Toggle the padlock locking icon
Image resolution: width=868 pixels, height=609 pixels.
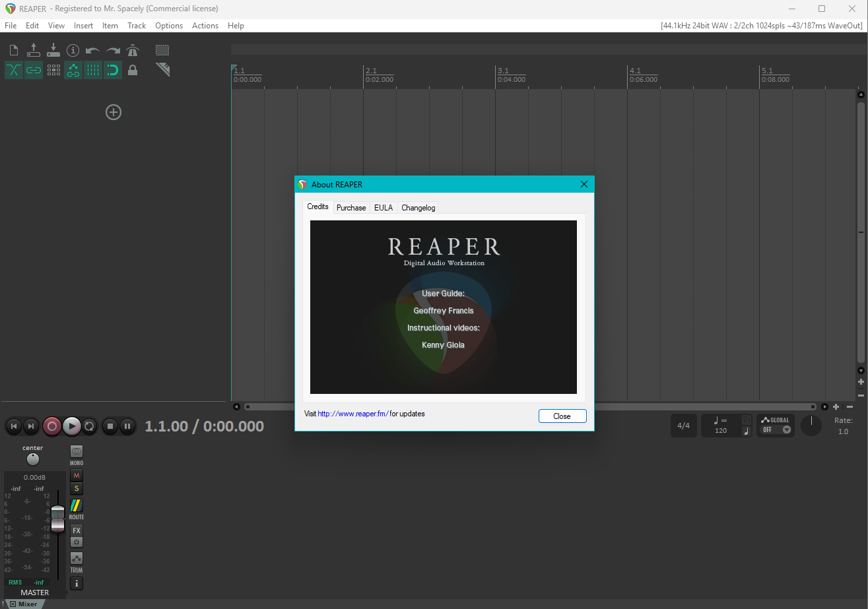pyautogui.click(x=133, y=70)
